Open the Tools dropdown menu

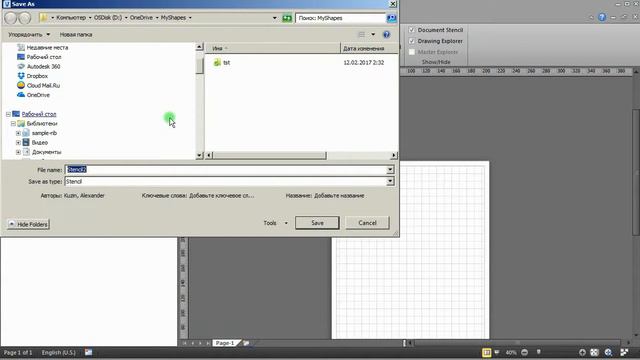pyautogui.click(x=276, y=223)
